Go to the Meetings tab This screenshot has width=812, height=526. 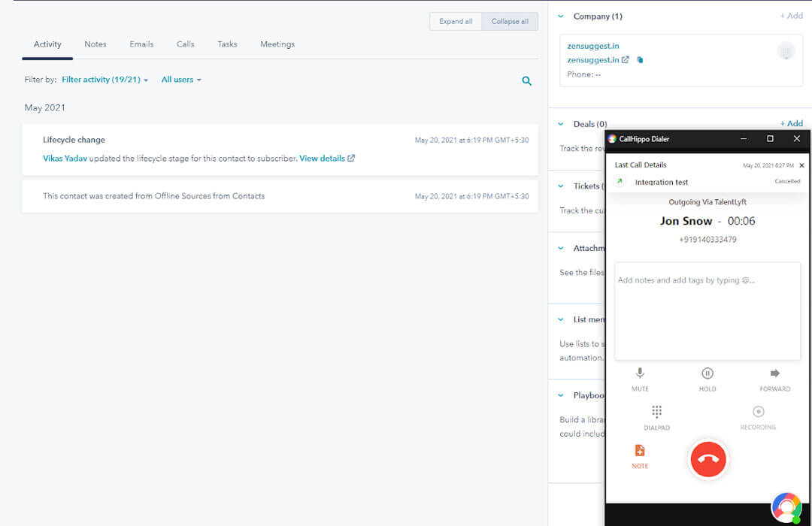pos(277,44)
